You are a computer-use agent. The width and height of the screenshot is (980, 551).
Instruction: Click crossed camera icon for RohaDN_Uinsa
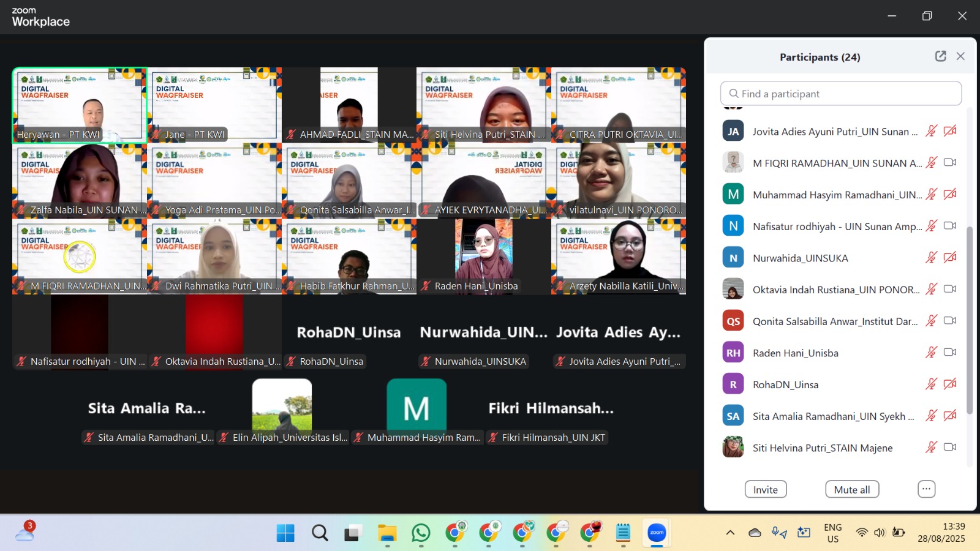(950, 384)
